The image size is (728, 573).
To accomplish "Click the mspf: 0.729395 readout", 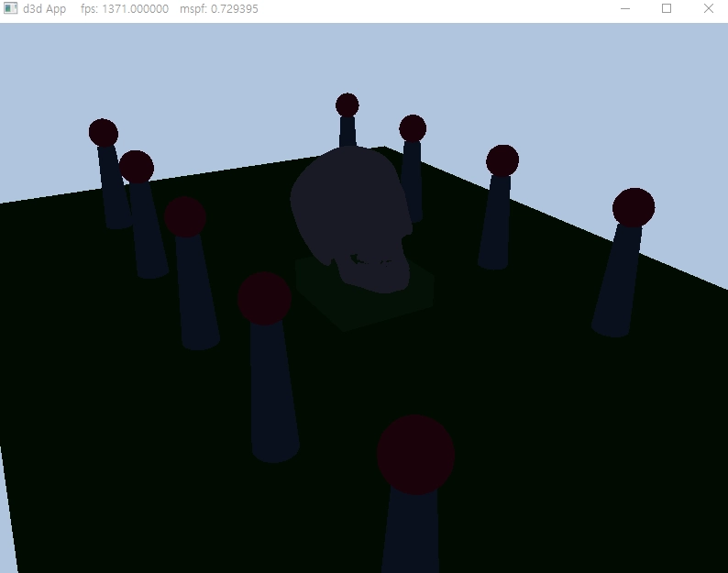I will (x=219, y=9).
